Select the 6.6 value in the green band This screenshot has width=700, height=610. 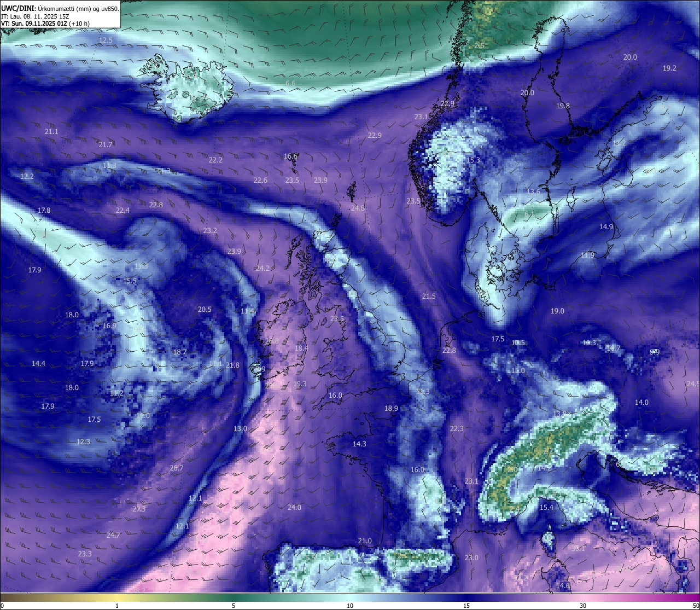(290, 83)
